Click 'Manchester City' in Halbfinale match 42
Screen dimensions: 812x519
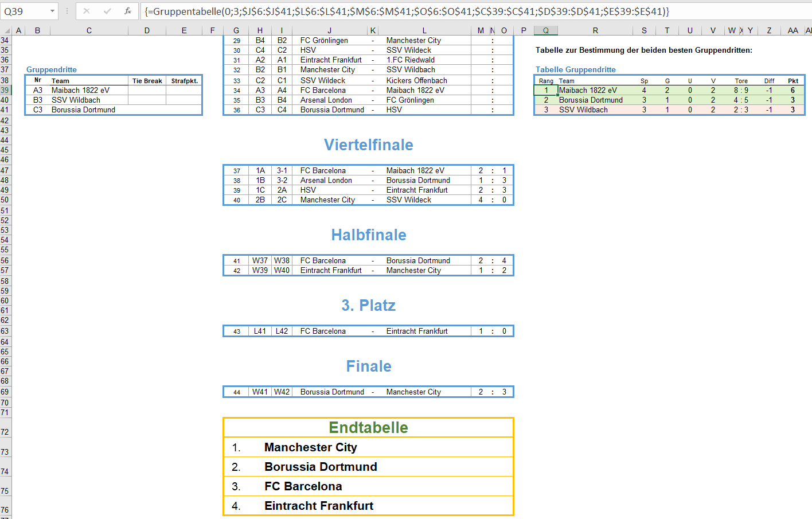(x=413, y=270)
